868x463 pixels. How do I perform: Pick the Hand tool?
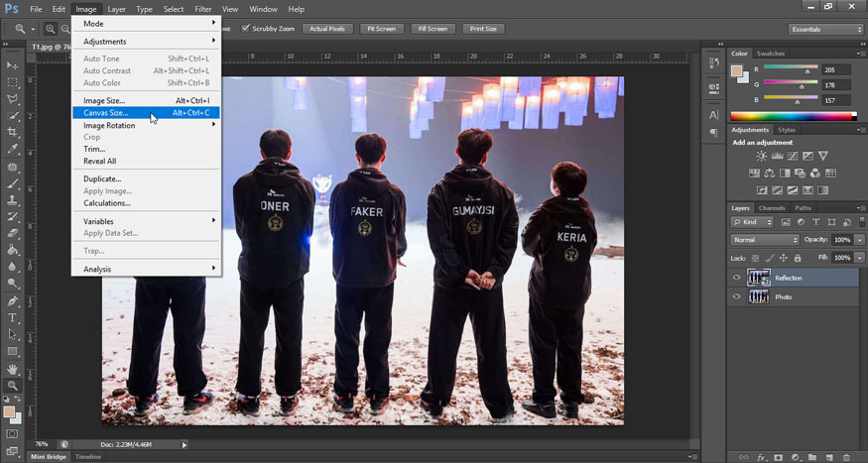pos(13,369)
